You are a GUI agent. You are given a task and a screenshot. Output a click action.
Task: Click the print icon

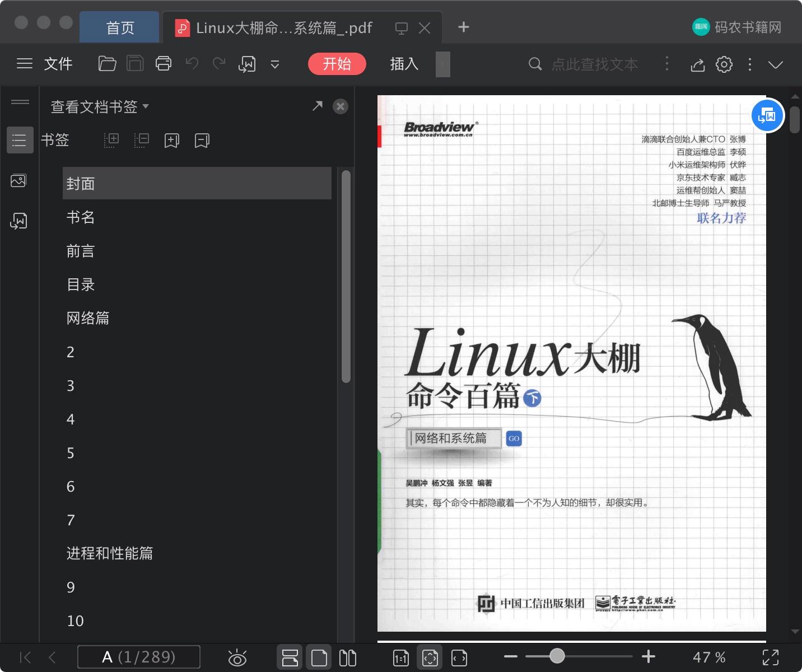[x=164, y=64]
